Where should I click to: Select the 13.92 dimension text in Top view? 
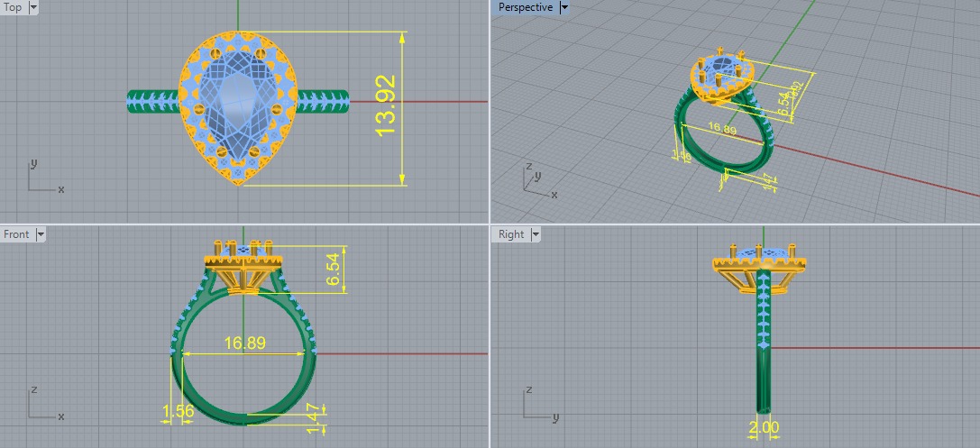coord(386,105)
